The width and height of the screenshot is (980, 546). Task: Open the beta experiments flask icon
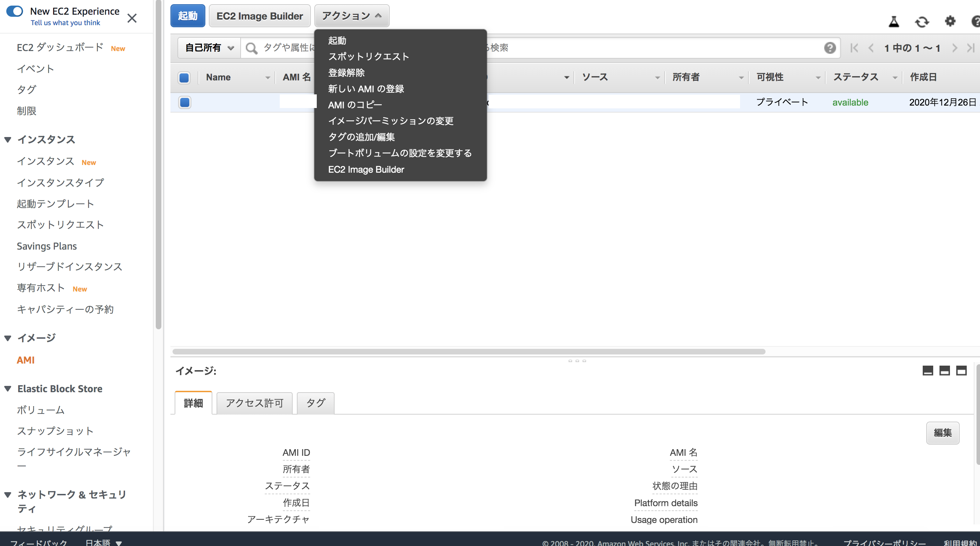pyautogui.click(x=894, y=22)
